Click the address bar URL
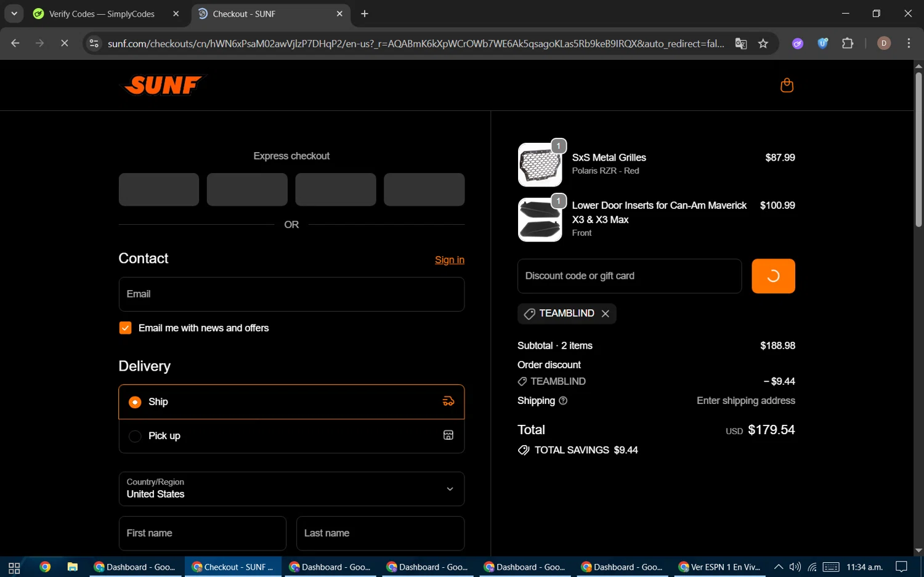Screen dimensions: 924x577 (x=416, y=44)
